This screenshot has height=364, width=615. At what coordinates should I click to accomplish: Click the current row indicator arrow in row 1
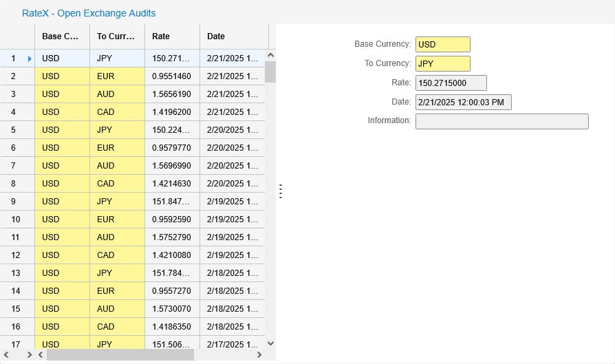pos(30,58)
